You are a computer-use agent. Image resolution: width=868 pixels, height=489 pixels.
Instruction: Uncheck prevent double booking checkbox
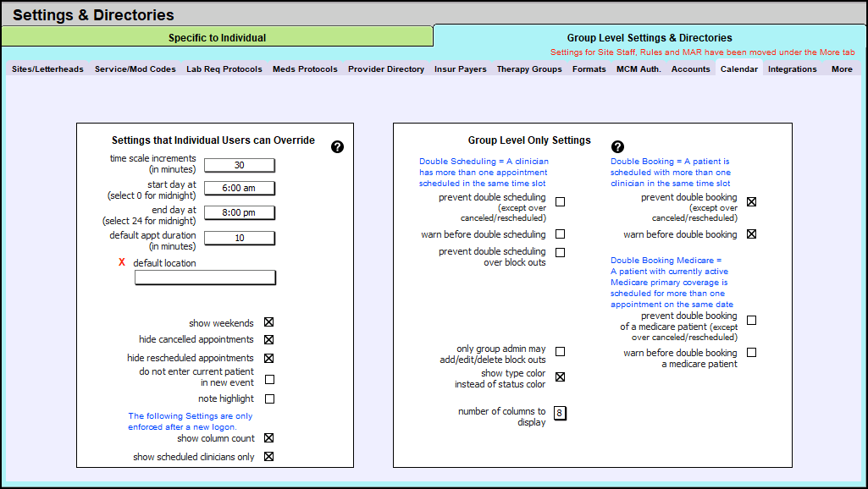click(x=751, y=202)
